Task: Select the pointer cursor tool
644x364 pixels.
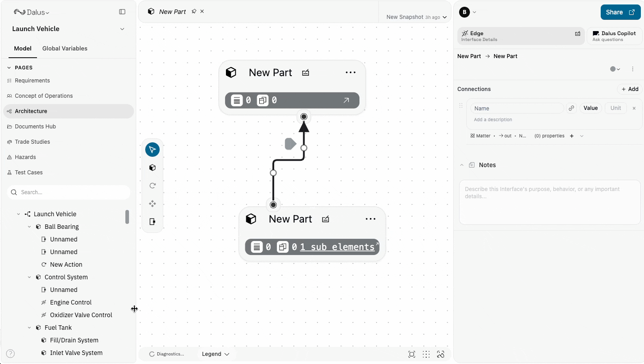Action: pyautogui.click(x=152, y=150)
